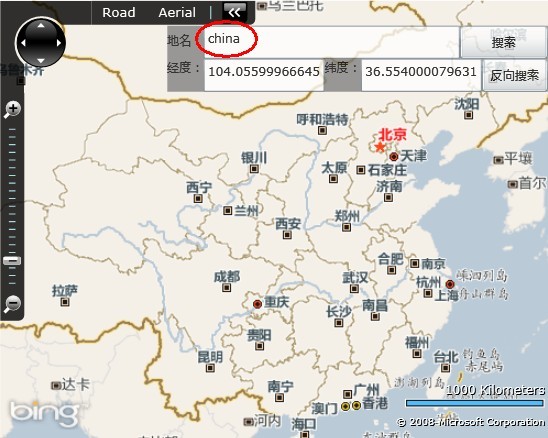The height and width of the screenshot is (438, 548).
Task: Click the 香港 city marker
Action: pos(356,405)
